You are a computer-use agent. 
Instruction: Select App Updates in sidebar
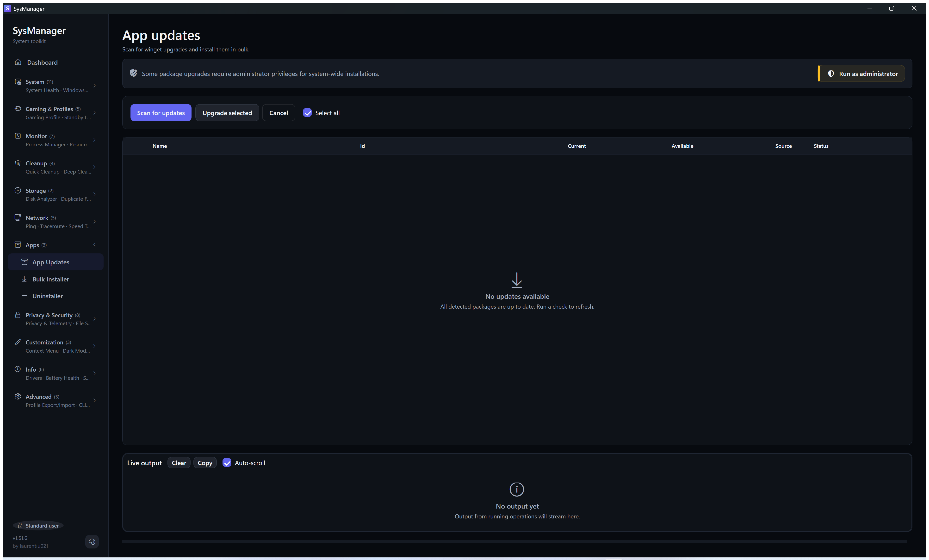(x=56, y=262)
